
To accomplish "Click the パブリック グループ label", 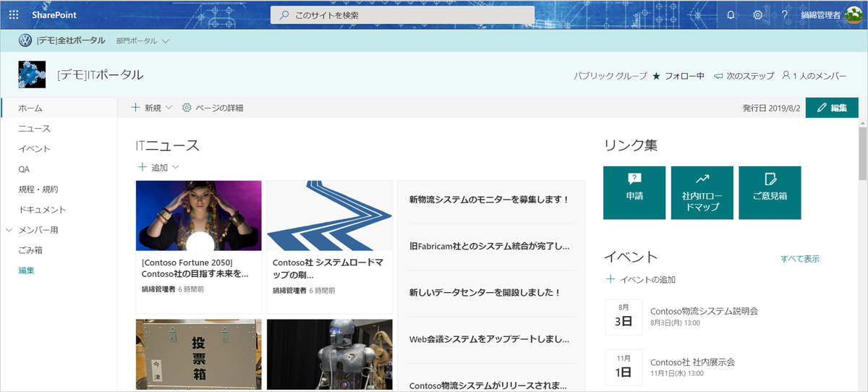I will (x=610, y=75).
